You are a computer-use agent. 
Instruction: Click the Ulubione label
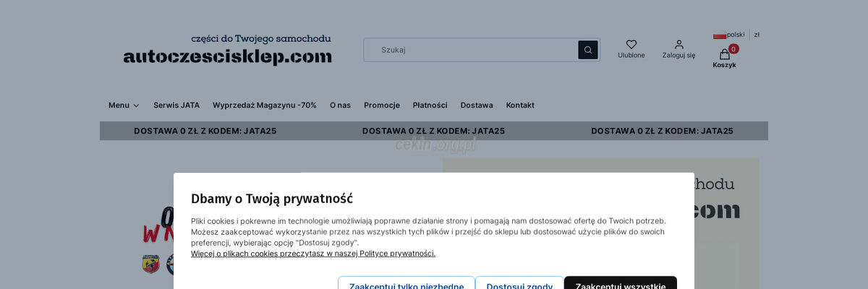631,56
